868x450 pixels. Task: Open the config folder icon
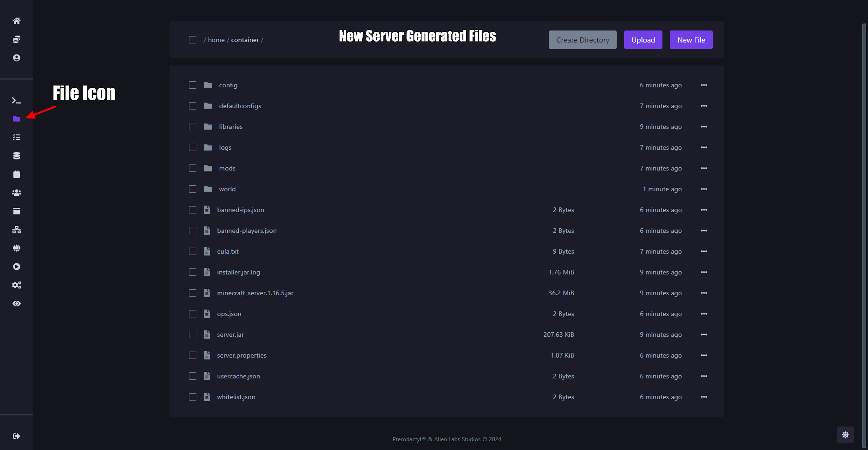coord(208,85)
